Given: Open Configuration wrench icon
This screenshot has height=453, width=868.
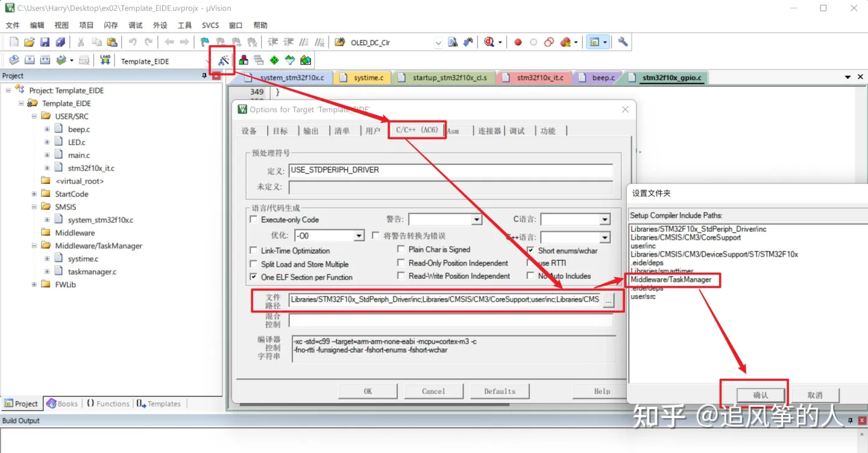Looking at the screenshot, I should pos(623,42).
